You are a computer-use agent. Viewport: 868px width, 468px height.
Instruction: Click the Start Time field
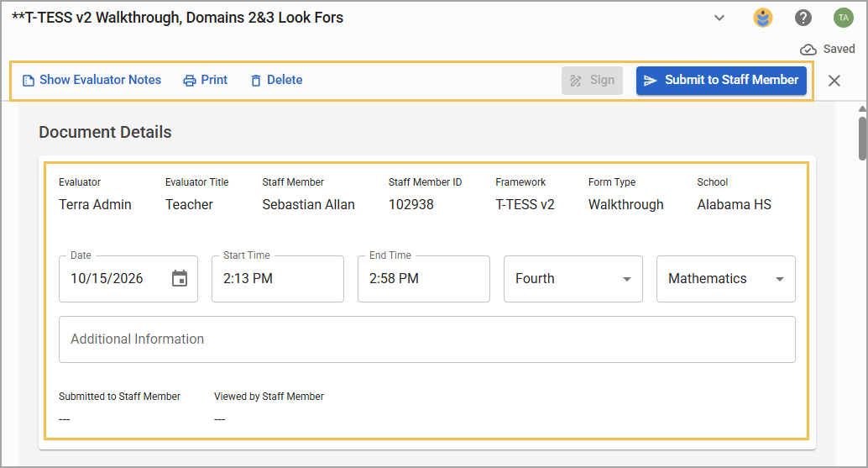pos(278,279)
